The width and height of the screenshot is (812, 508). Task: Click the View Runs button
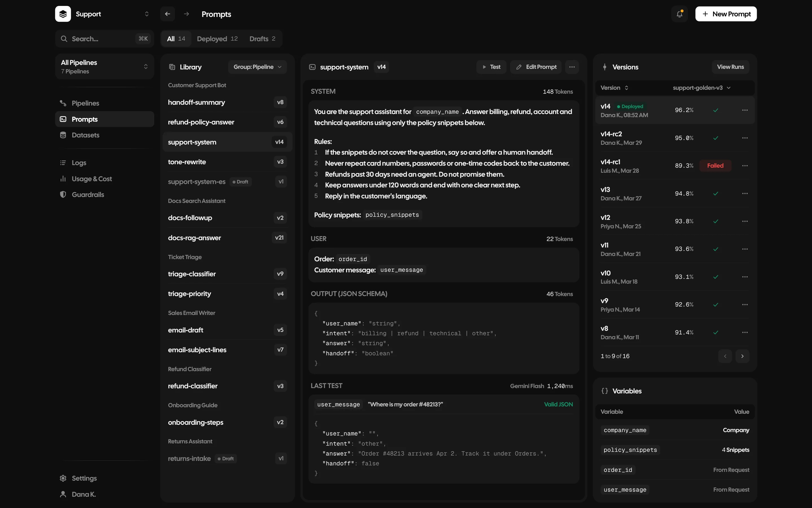pos(730,67)
